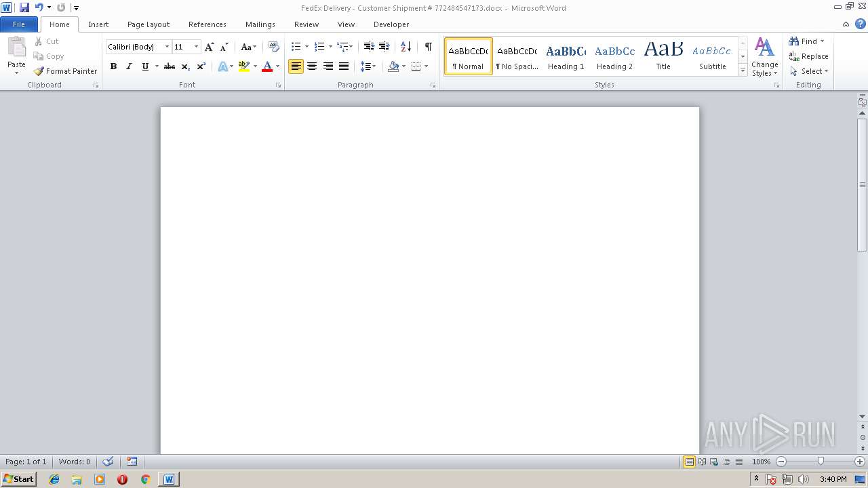
Task: Switch to the References tab
Action: point(208,24)
